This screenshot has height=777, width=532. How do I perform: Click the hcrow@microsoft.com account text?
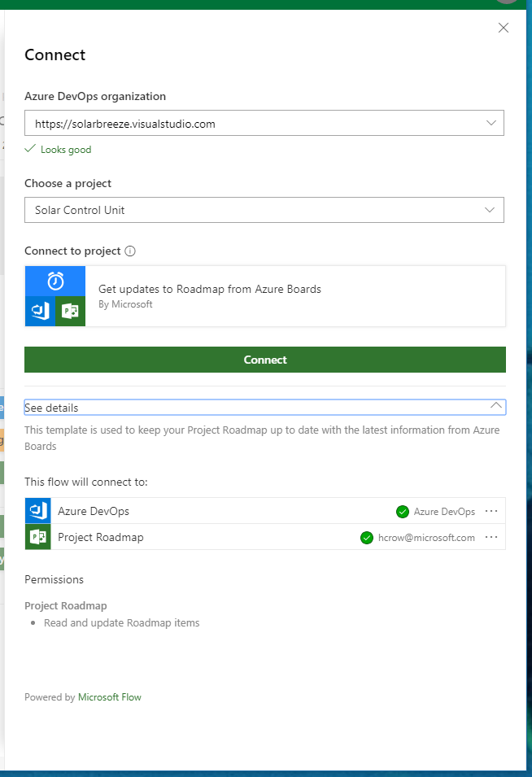point(426,538)
